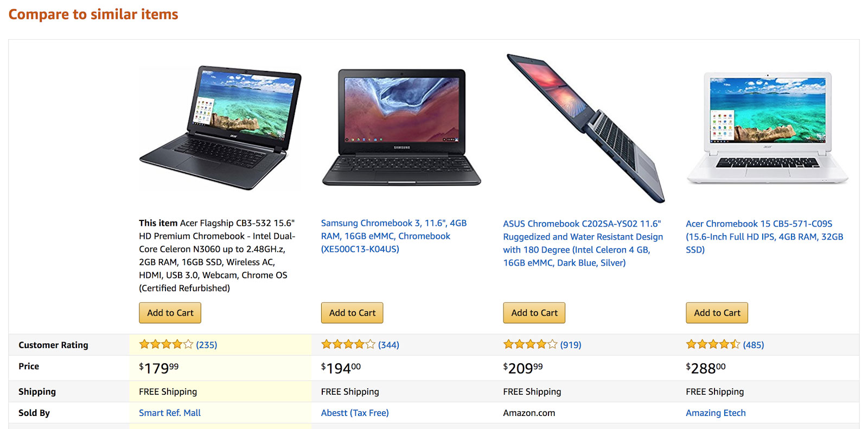868x429 pixels.
Task: View the 919 reviews for ASUS Chromebook
Action: click(x=571, y=345)
